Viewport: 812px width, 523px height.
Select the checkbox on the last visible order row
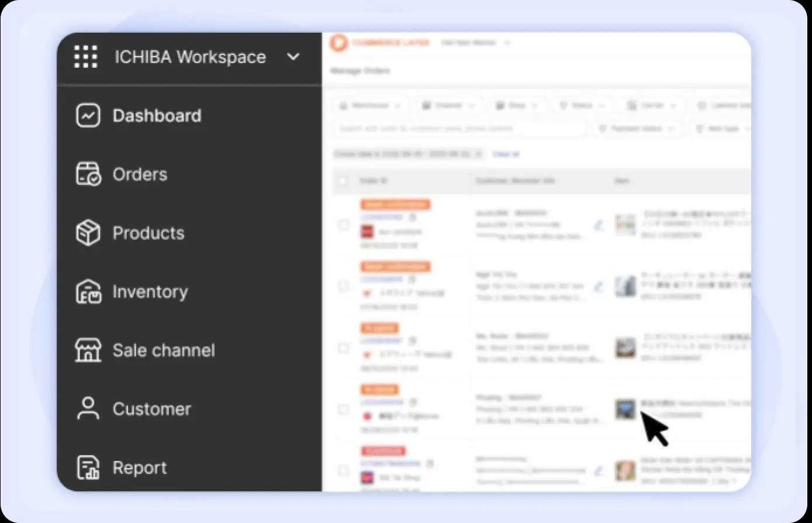pos(343,470)
